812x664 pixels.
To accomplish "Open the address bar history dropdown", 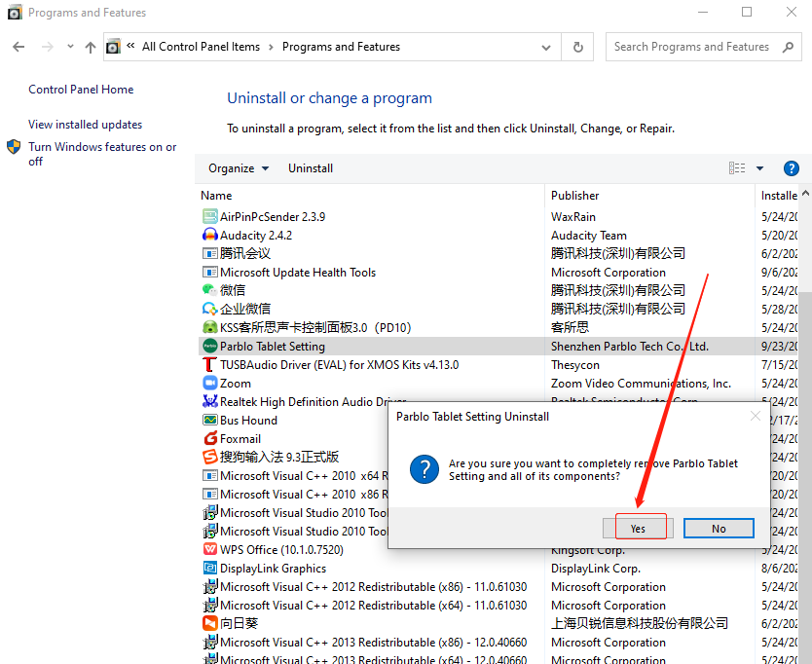I will click(546, 48).
